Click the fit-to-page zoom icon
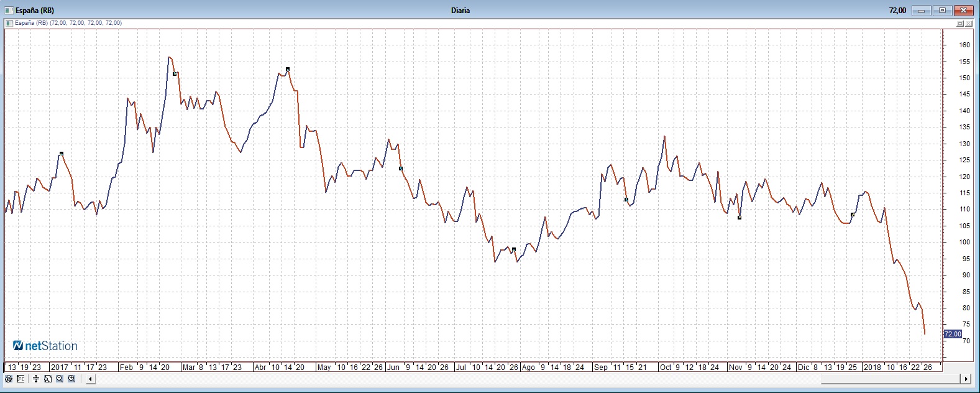980x393 pixels. coord(48,379)
